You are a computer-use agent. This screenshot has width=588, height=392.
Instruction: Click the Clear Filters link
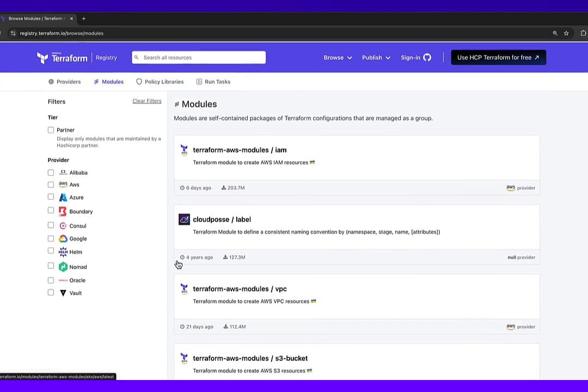click(147, 101)
